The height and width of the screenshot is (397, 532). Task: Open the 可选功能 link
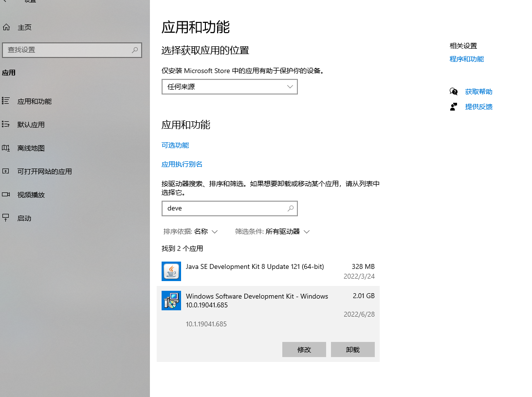175,145
